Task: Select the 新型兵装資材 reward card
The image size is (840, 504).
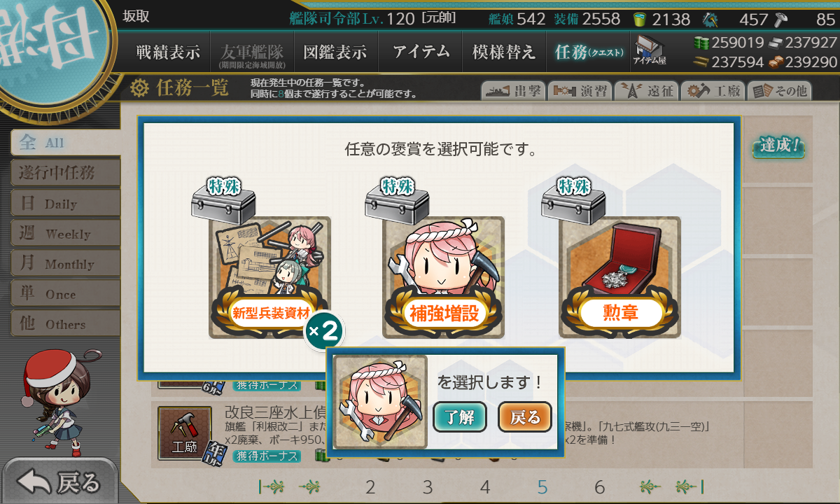Action: click(x=270, y=277)
